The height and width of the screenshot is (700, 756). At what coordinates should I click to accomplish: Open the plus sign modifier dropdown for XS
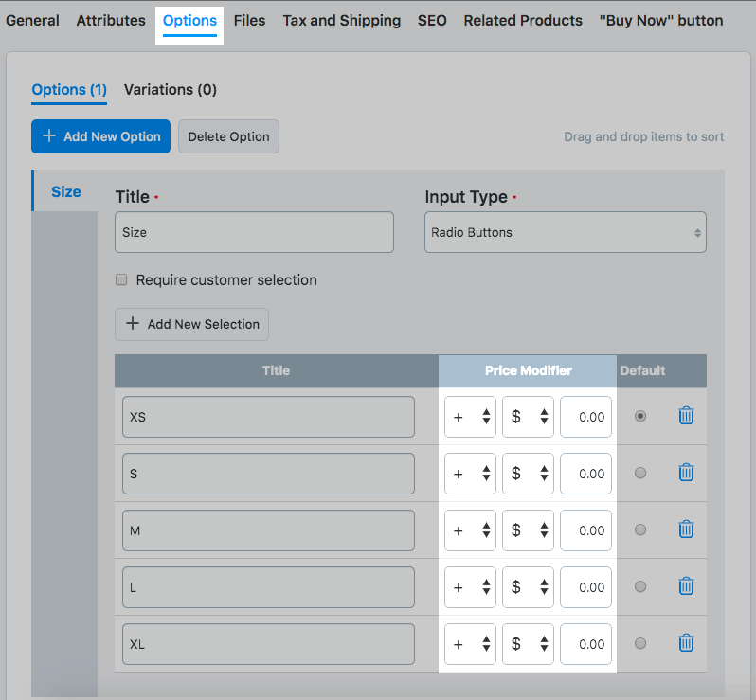point(470,417)
